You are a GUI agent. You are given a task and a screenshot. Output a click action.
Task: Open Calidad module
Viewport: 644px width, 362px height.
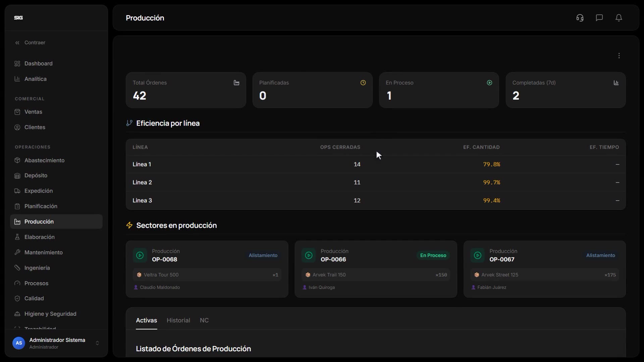coord(56,298)
